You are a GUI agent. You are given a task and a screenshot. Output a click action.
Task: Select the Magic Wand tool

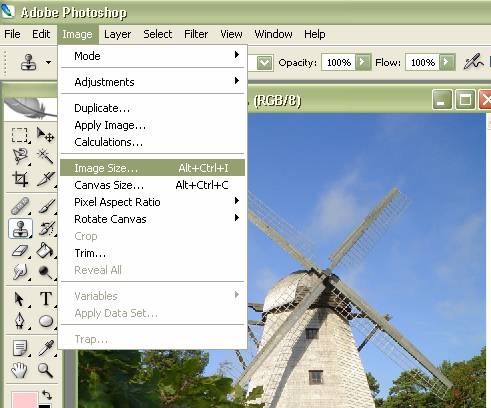[x=45, y=156]
